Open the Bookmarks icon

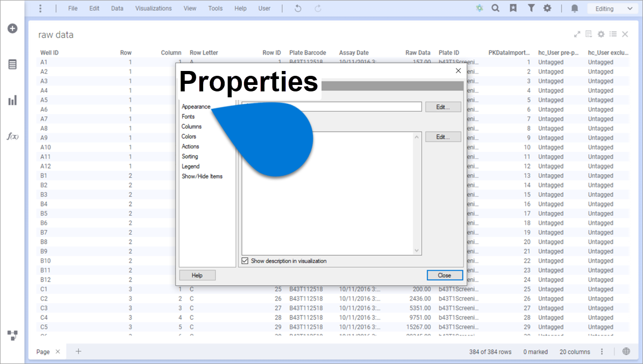513,8
